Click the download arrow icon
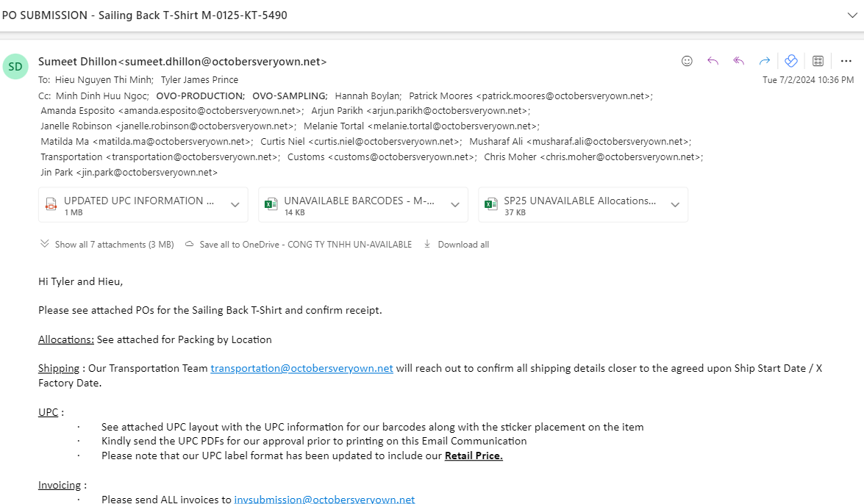864x504 pixels. coord(427,244)
